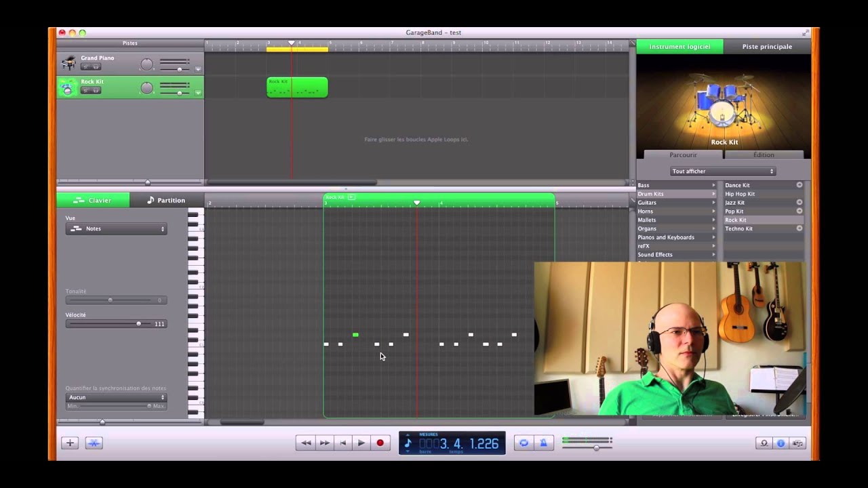
Task: Rewind with the double-left arrows button
Action: 306,443
